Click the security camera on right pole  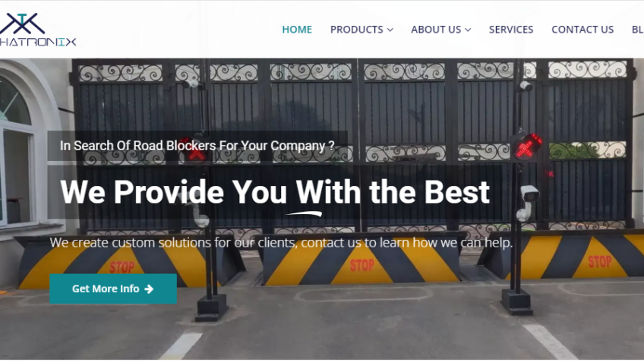[527, 202]
